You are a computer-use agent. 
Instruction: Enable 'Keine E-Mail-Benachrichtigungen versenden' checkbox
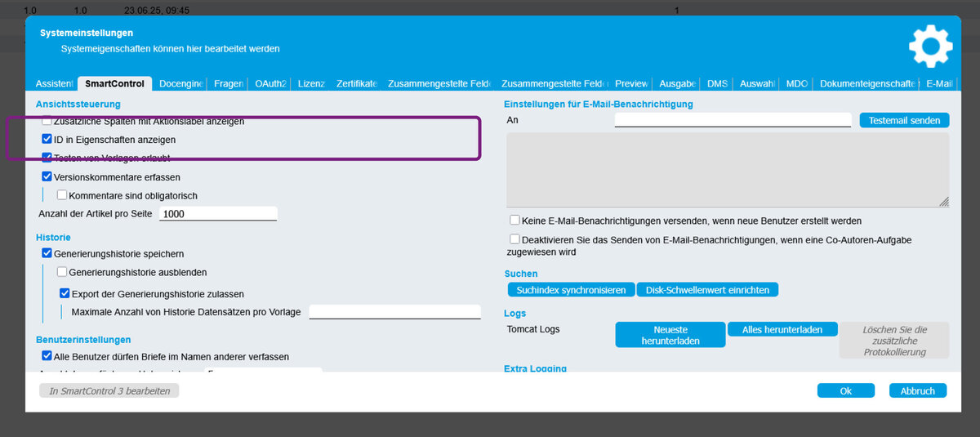coord(514,221)
